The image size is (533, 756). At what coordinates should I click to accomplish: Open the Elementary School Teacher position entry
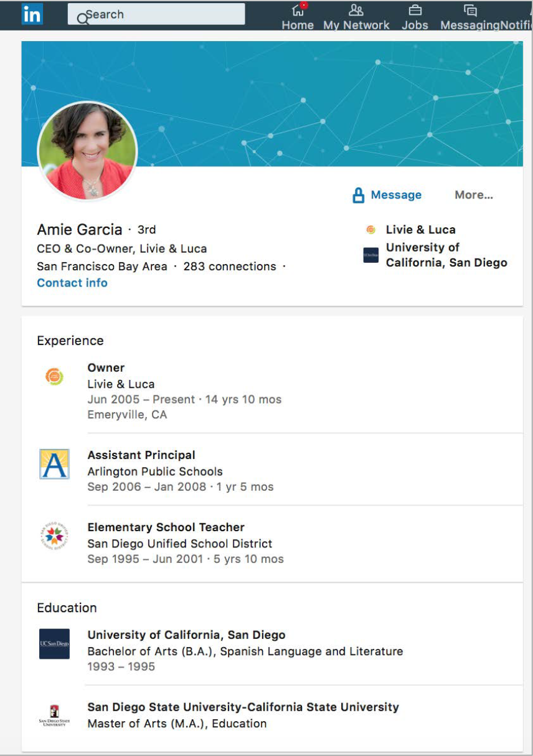166,527
